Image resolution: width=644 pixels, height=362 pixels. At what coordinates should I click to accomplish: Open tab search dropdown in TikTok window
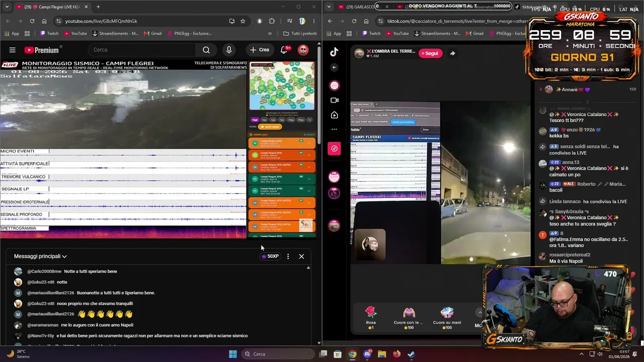[x=329, y=7]
